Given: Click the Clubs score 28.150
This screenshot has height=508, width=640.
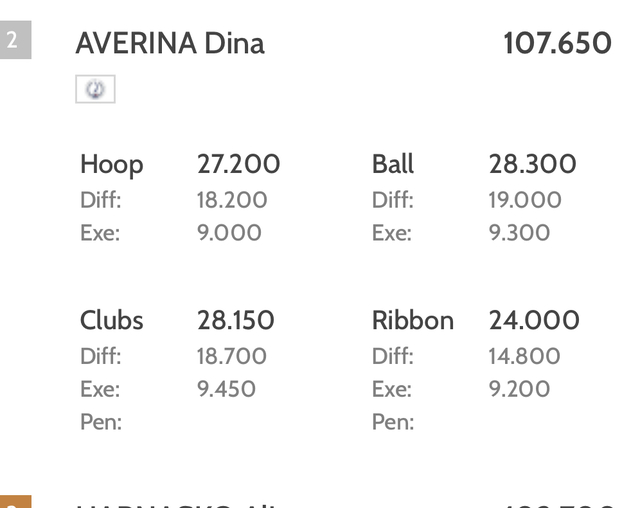Looking at the screenshot, I should click(236, 320).
